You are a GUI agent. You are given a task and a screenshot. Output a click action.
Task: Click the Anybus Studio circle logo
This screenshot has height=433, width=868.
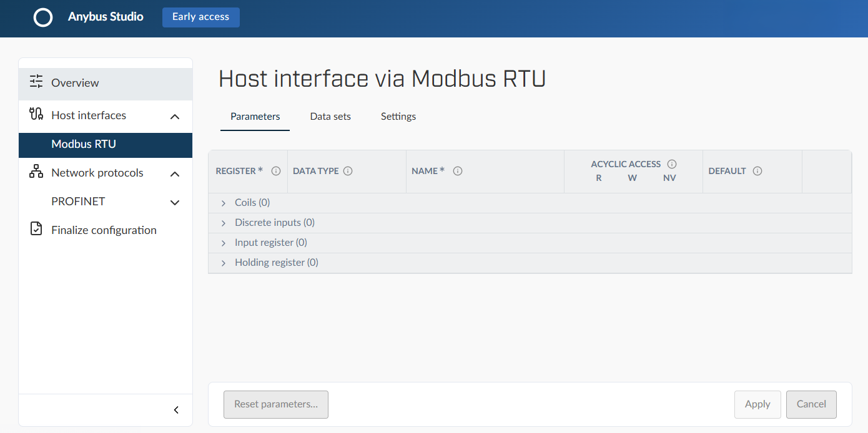pyautogui.click(x=43, y=17)
